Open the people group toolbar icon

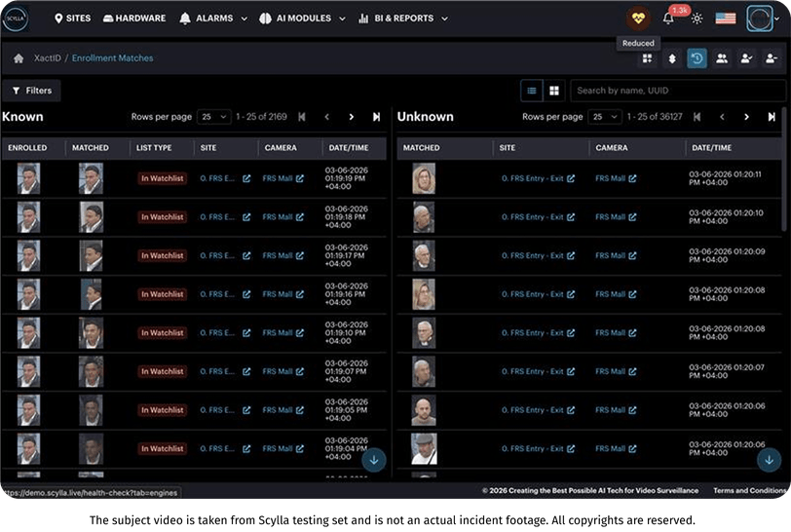pos(722,58)
